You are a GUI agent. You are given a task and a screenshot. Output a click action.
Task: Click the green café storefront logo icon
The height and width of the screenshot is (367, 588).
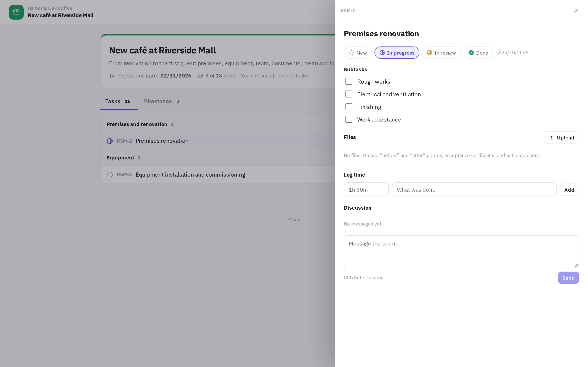(16, 12)
